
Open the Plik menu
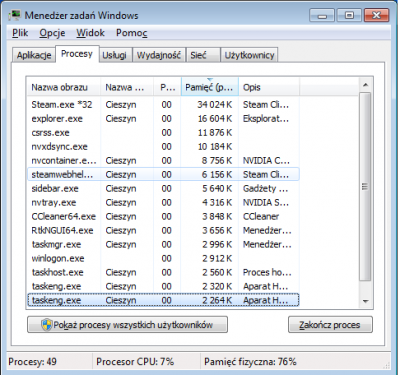[x=20, y=33]
